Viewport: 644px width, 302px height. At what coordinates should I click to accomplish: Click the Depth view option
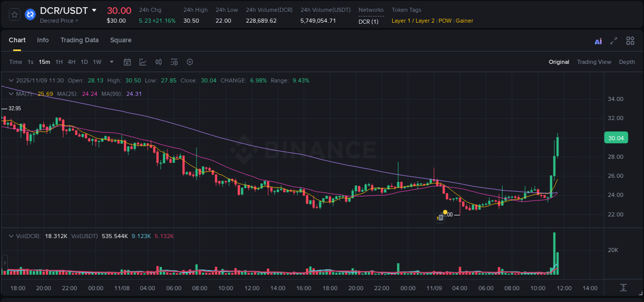[x=626, y=62]
